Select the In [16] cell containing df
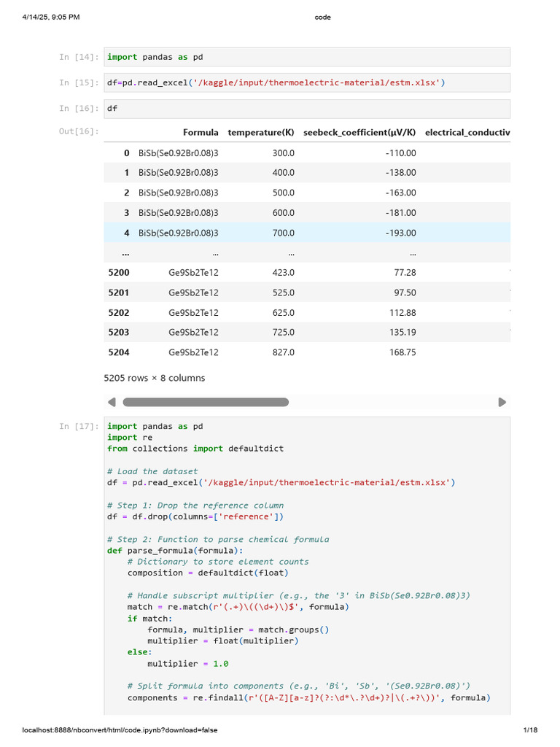 click(x=307, y=109)
